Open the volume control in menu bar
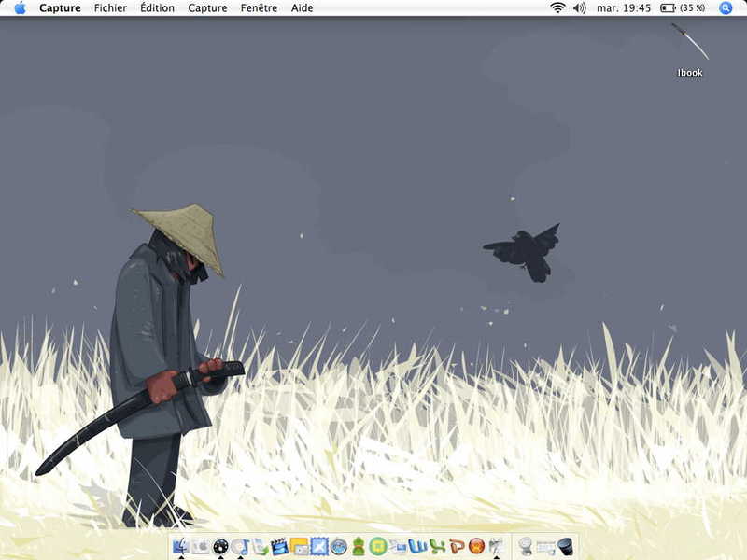747x560 pixels. point(579,8)
